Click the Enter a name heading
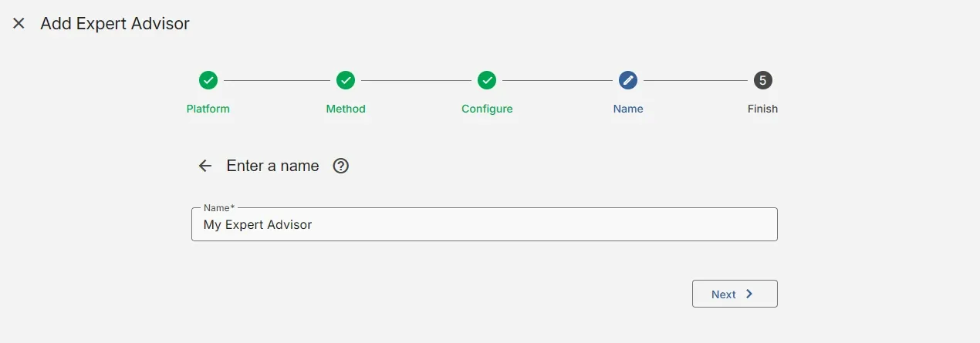Viewport: 980px width, 343px height. 272,166
